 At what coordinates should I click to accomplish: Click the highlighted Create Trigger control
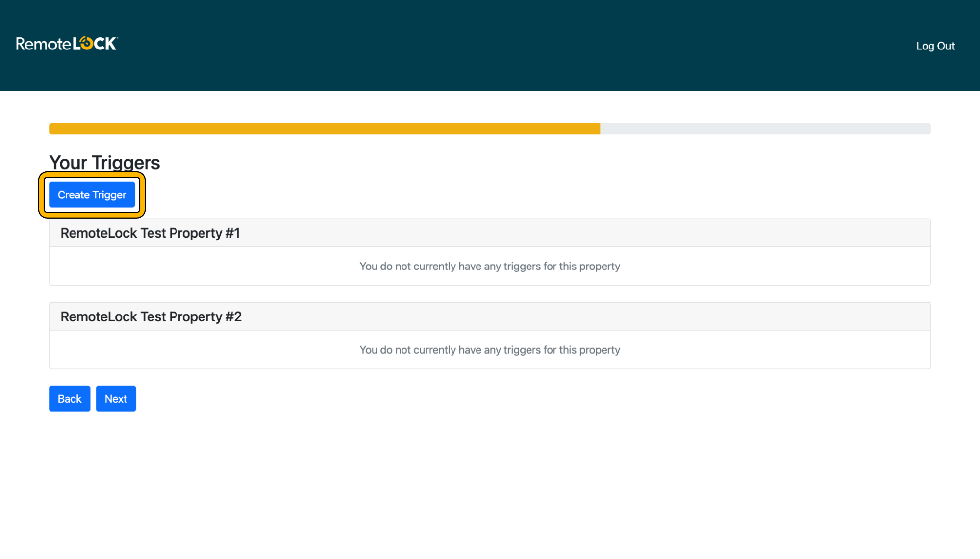coord(92,194)
